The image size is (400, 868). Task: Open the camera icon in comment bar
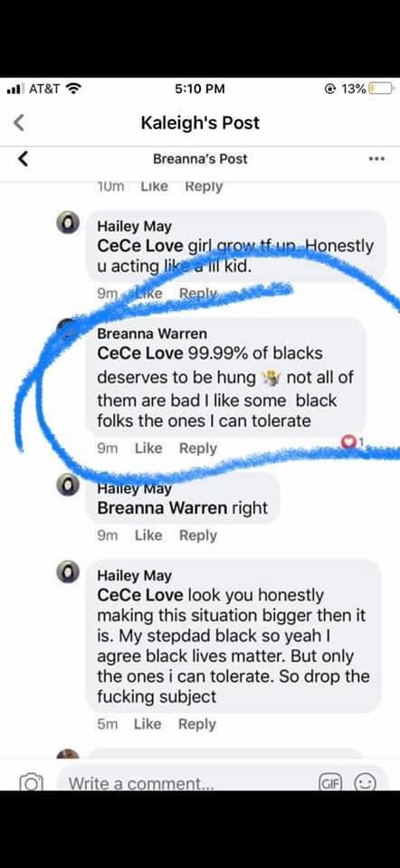point(31,783)
